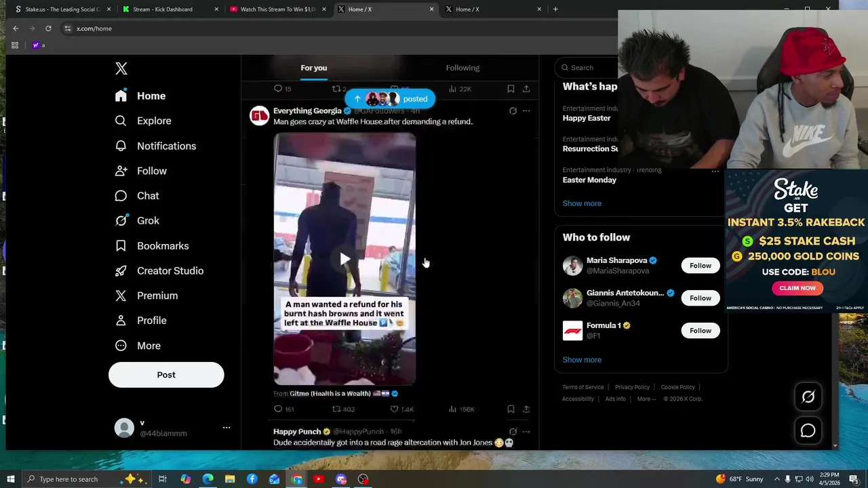This screenshot has width=868, height=488.
Task: Switch to the Following timeline tab
Action: point(462,68)
